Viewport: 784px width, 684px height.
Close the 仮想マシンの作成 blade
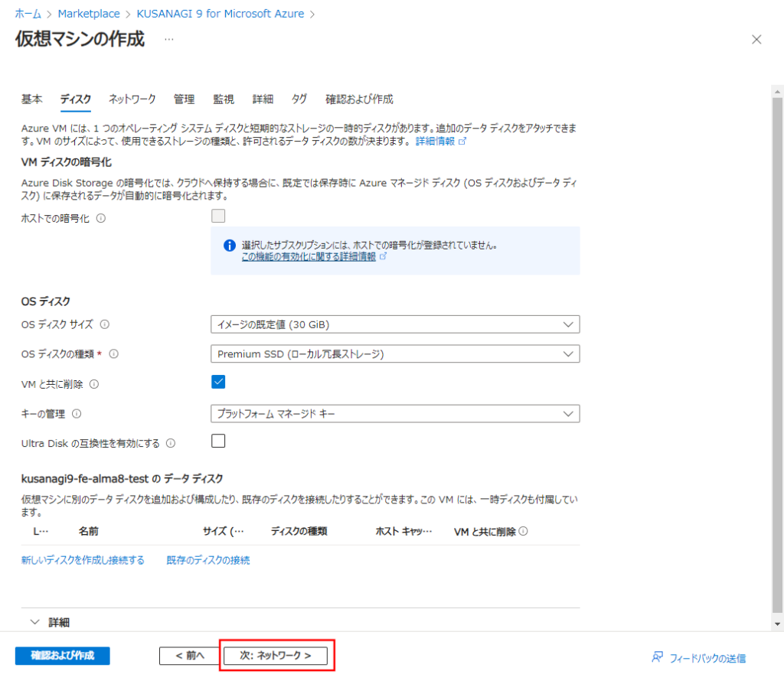756,40
